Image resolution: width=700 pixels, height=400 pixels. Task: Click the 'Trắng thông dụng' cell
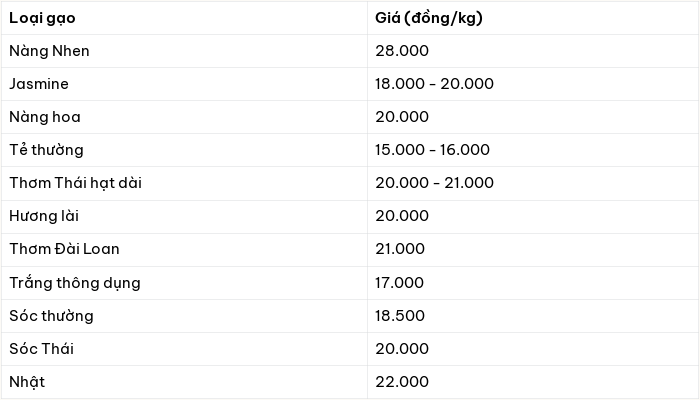(x=184, y=283)
